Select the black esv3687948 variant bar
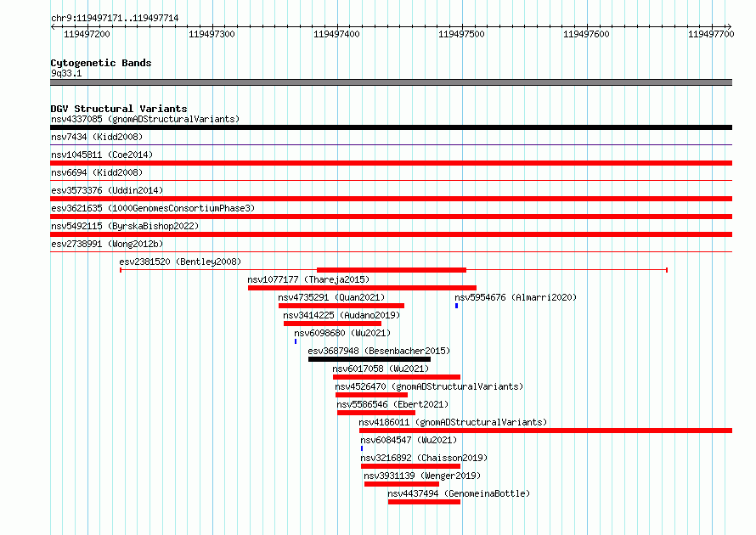The height and width of the screenshot is (535, 756). (370, 359)
